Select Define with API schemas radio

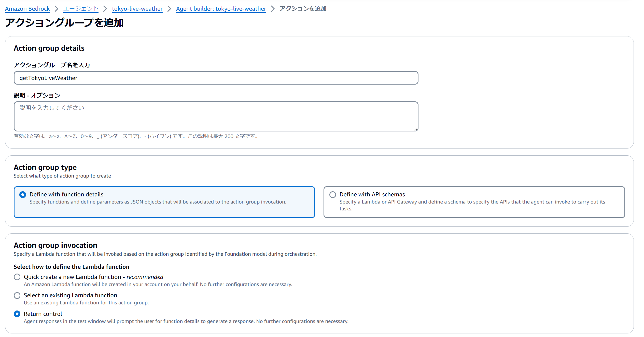point(333,195)
